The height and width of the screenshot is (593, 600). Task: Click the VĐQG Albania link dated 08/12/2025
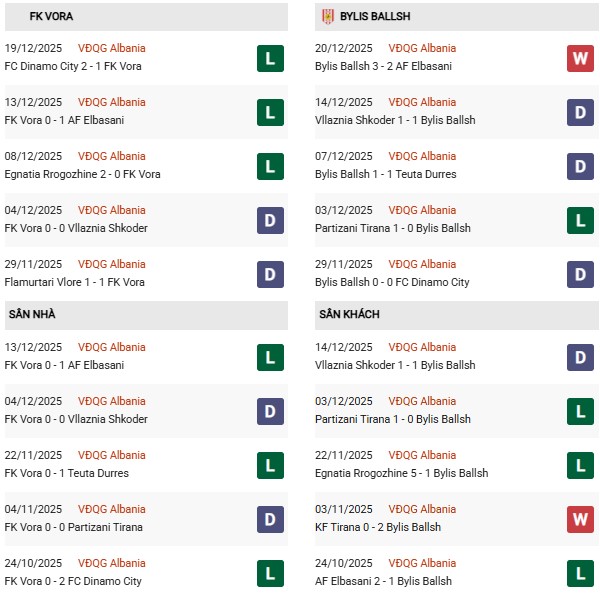click(x=111, y=156)
